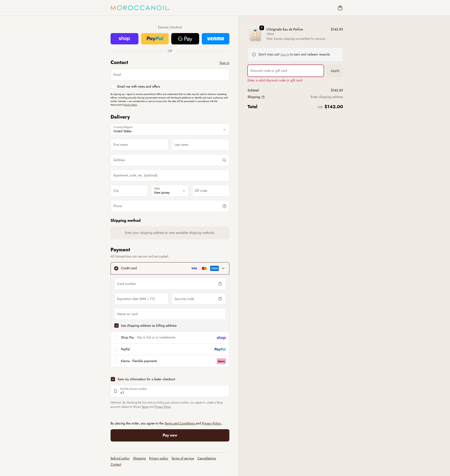Enable Email me with news and offers
This screenshot has width=450, height=476.
coord(113,87)
